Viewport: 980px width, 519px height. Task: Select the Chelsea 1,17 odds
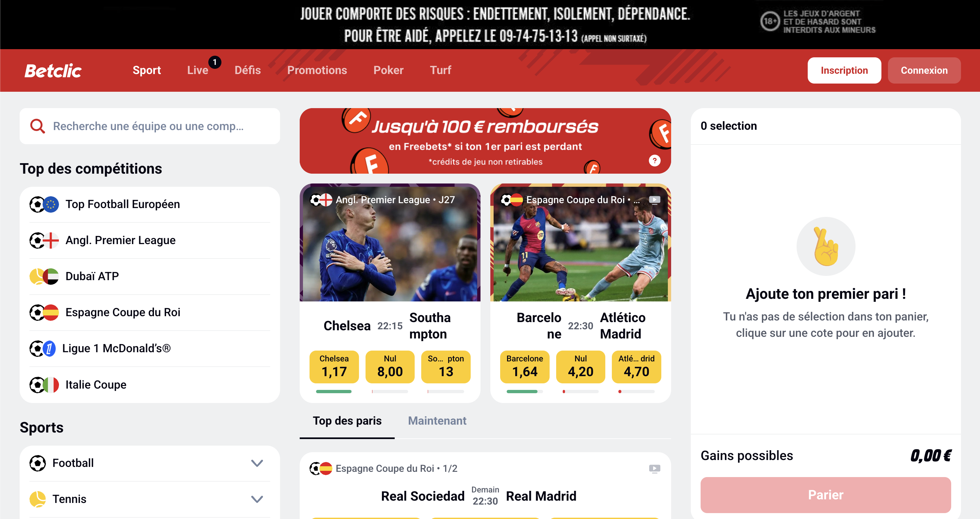point(334,366)
